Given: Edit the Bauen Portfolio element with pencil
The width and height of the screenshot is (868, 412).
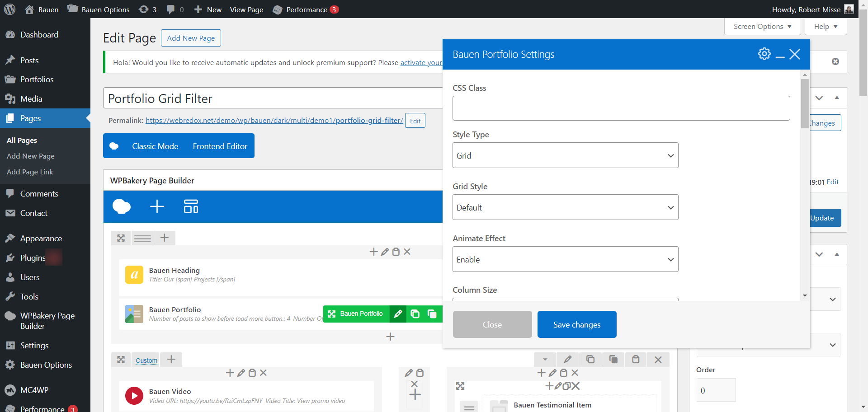Looking at the screenshot, I should [x=398, y=314].
